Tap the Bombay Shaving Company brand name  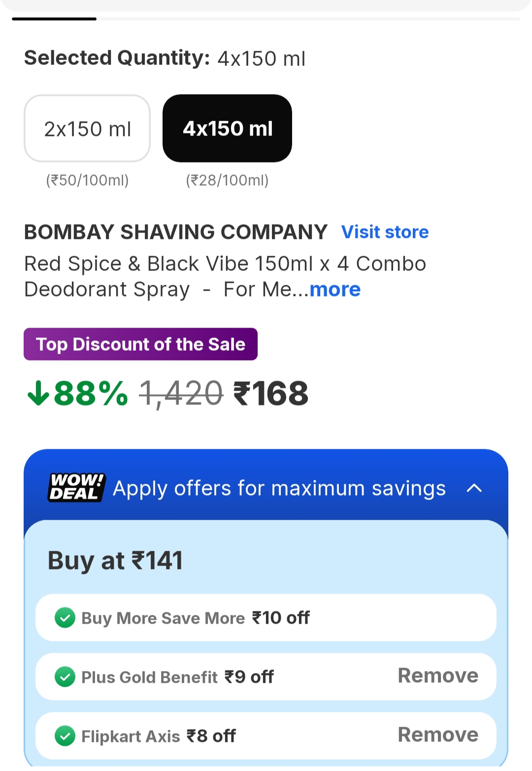point(176,232)
